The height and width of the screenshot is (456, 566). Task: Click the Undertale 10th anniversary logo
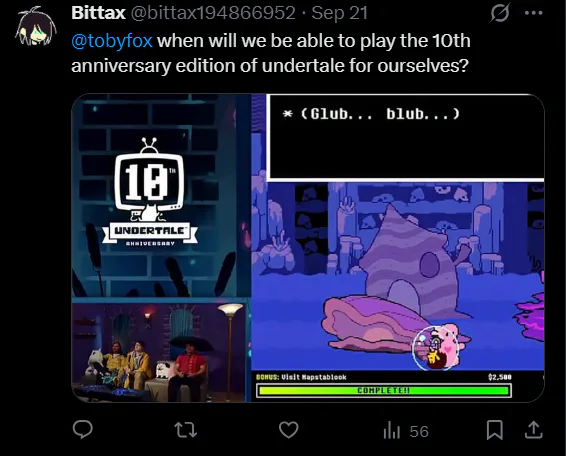pos(150,192)
